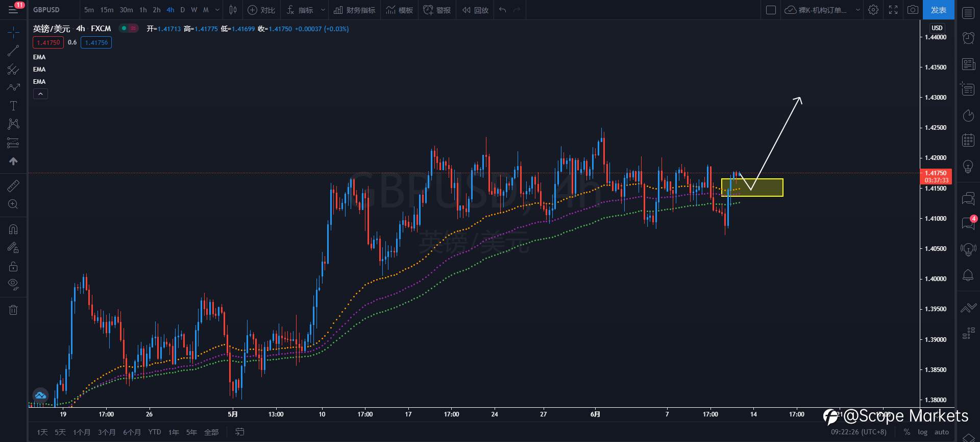This screenshot has width=980, height=442.
Task: Toggle stay in drawing mode pencil
Action: click(13, 248)
